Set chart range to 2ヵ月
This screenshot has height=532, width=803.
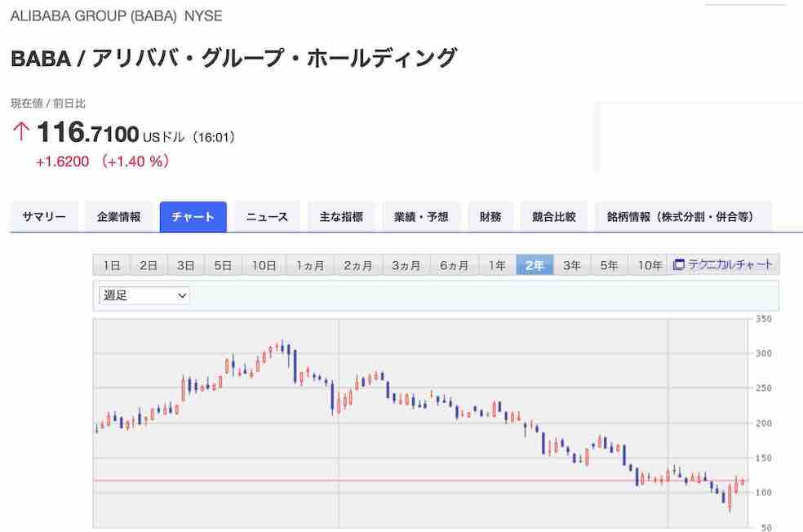tap(358, 265)
